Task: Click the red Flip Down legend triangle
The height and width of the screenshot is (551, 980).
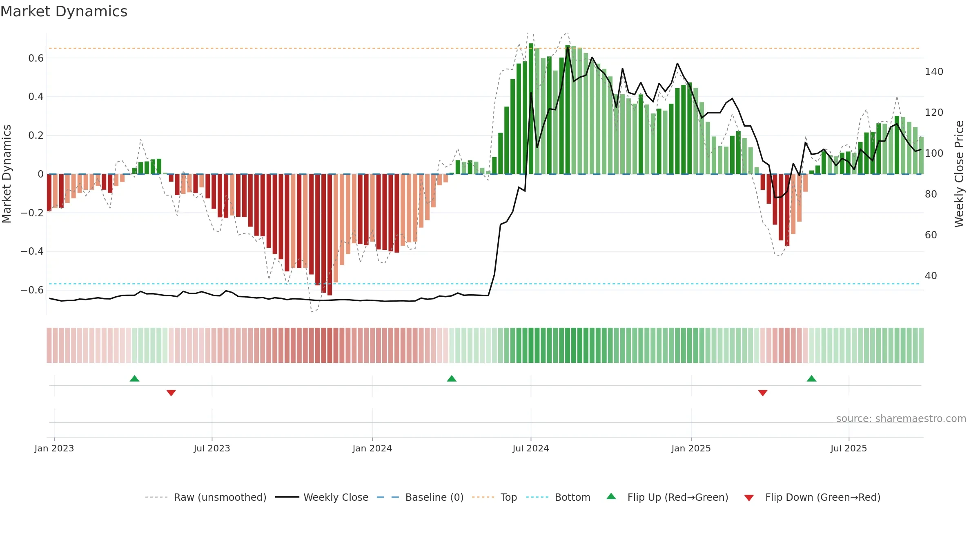Action: click(x=749, y=498)
